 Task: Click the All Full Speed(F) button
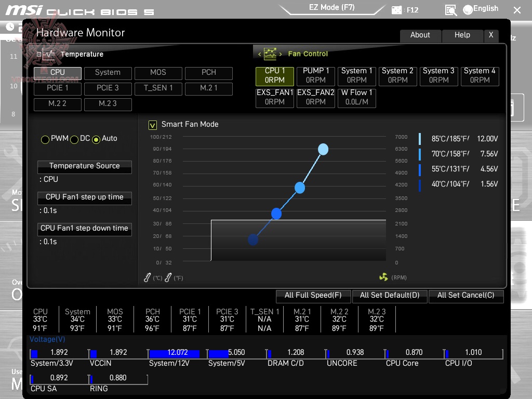[x=313, y=296]
